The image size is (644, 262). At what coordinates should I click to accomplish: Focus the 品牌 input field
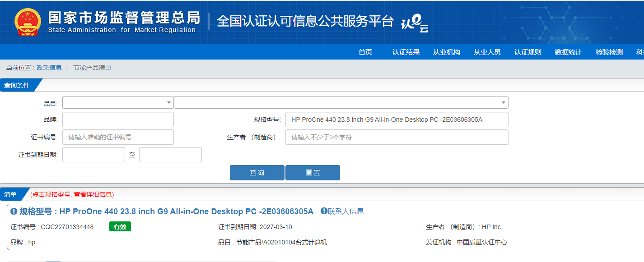click(x=118, y=120)
